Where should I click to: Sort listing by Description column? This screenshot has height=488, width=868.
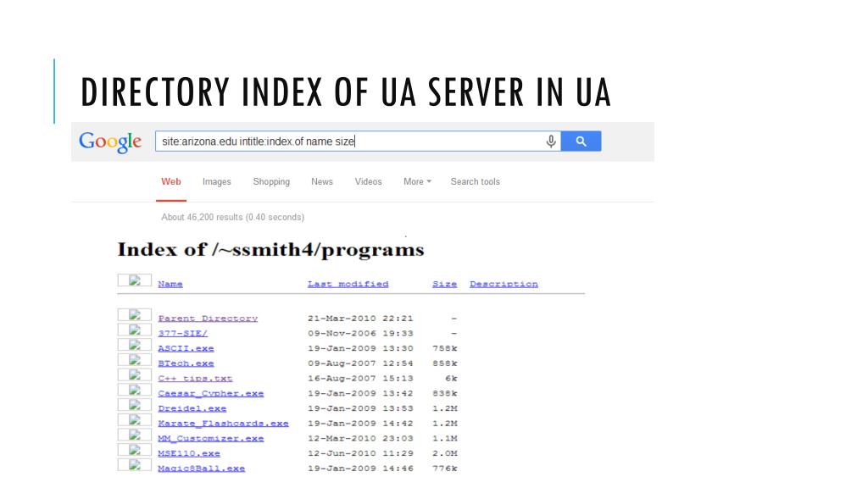click(504, 284)
